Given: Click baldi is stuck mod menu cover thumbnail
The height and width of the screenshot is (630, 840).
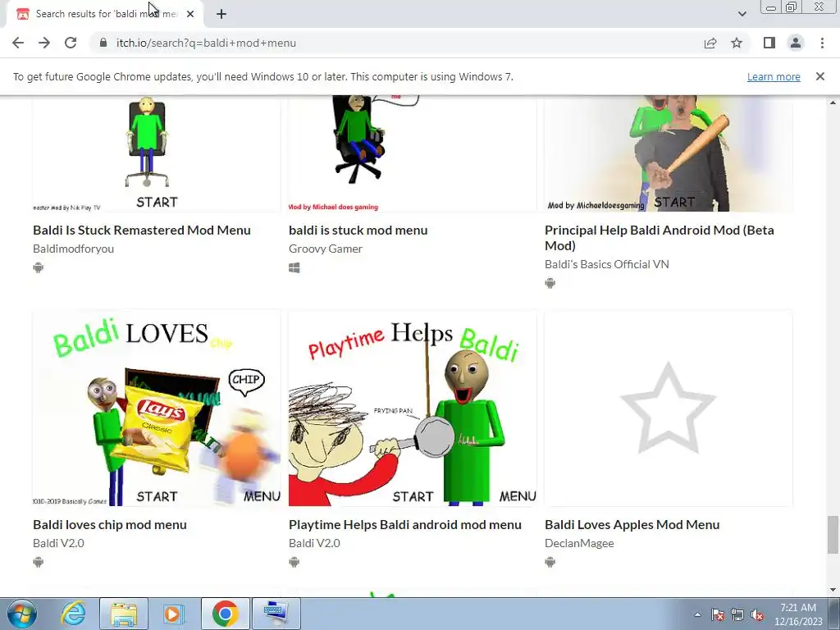Looking at the screenshot, I should 413,153.
